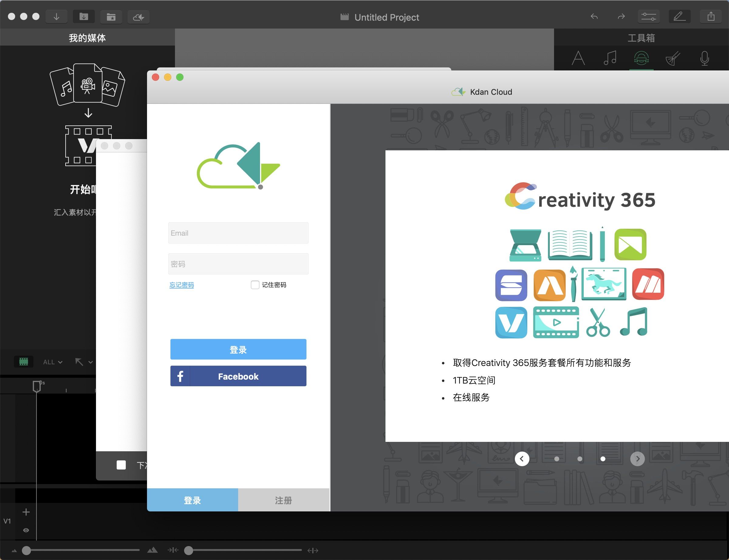Go to previous slide in Kdan Cloud carousel
Screen dimensions: 729x560
(x=522, y=459)
